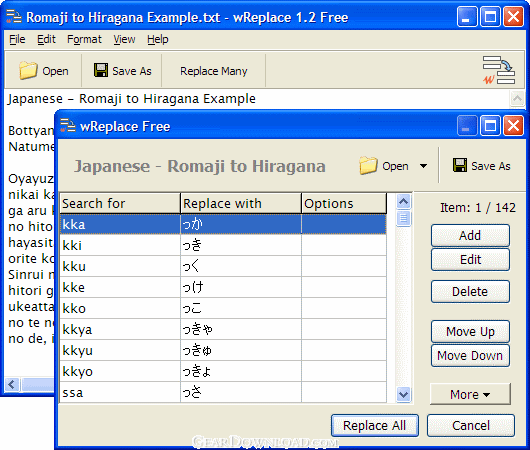Maximize the wReplace Free dialog
The width and height of the screenshot is (530, 450).
coord(490,126)
